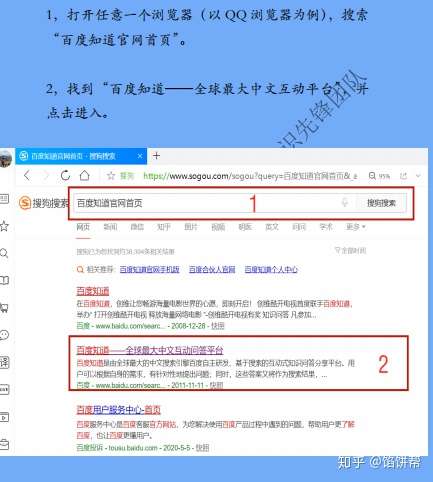The height and width of the screenshot is (482, 433).
Task: Switch to the 微信 search tab
Action: click(x=137, y=227)
